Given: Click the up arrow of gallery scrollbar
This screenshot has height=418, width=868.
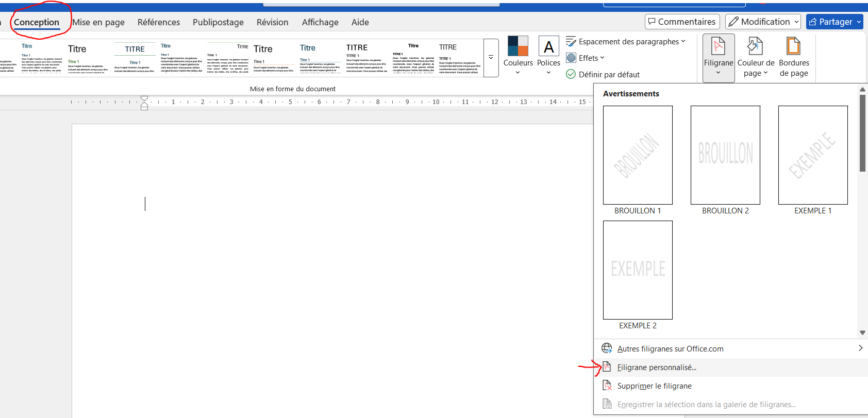Looking at the screenshot, I should point(862,90).
